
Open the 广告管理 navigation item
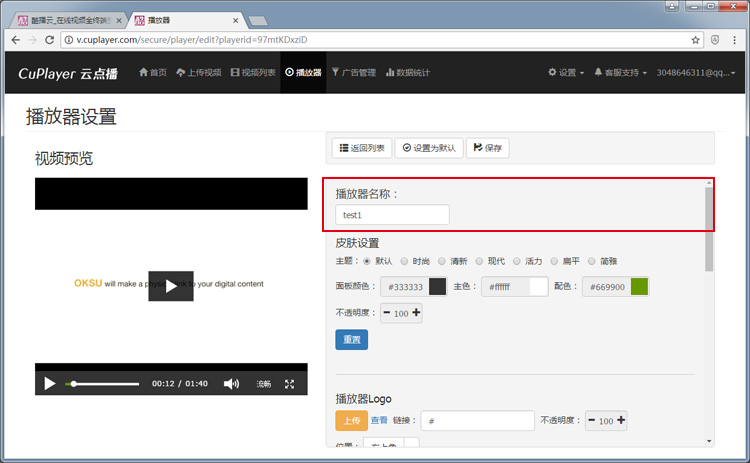point(353,73)
